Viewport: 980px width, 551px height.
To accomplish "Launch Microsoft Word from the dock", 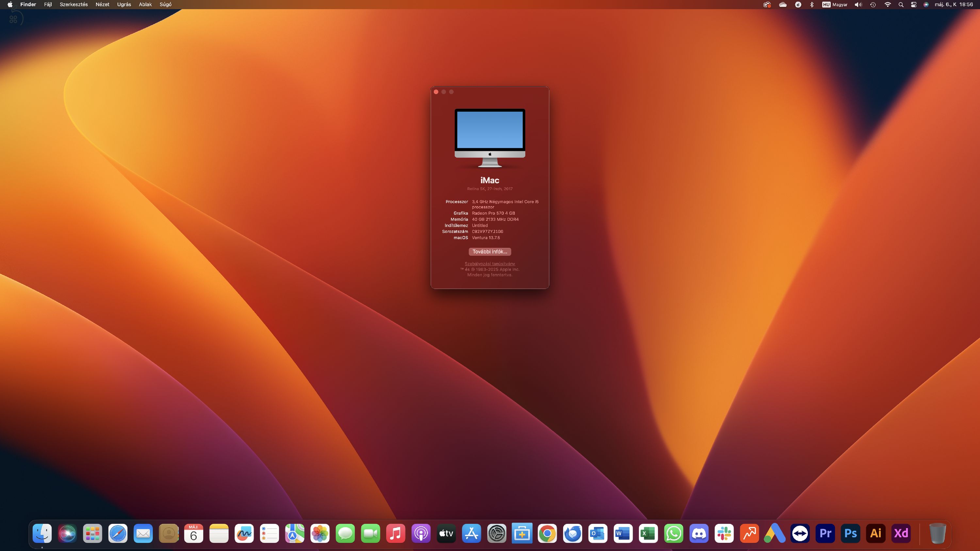I will tap(623, 533).
